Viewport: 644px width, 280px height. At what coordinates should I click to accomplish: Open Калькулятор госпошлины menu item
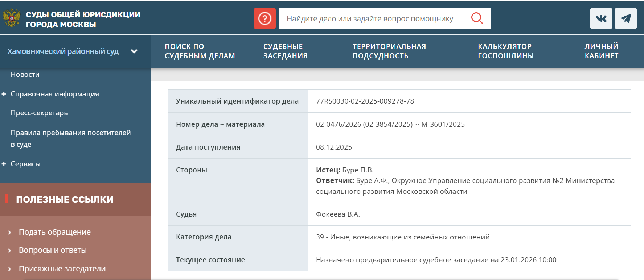[x=506, y=51]
